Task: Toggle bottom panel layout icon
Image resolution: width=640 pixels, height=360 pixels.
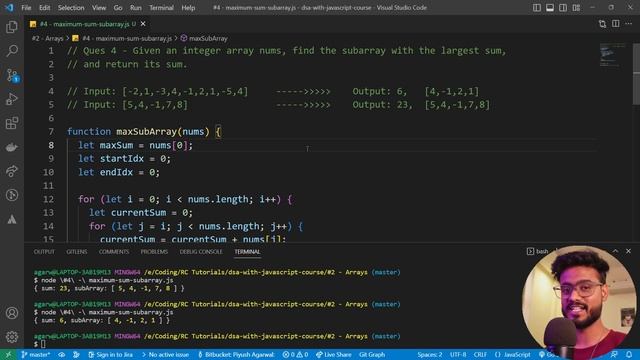Action: point(550,8)
